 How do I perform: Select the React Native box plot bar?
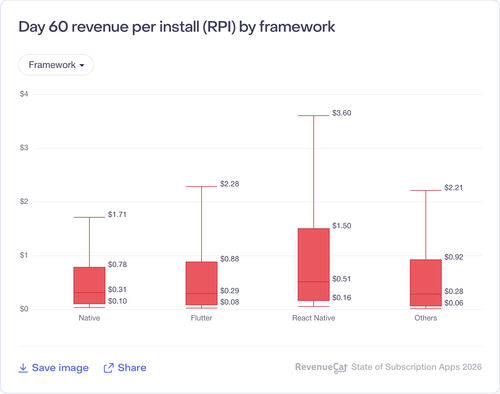pyautogui.click(x=314, y=264)
